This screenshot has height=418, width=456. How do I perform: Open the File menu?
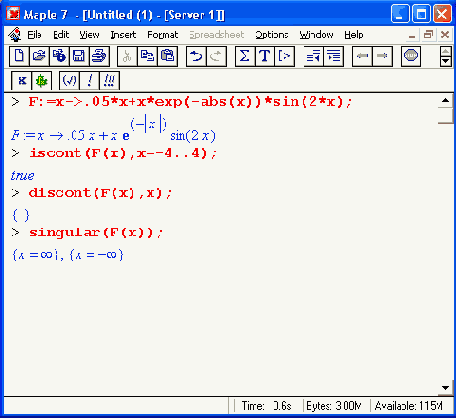(34, 35)
